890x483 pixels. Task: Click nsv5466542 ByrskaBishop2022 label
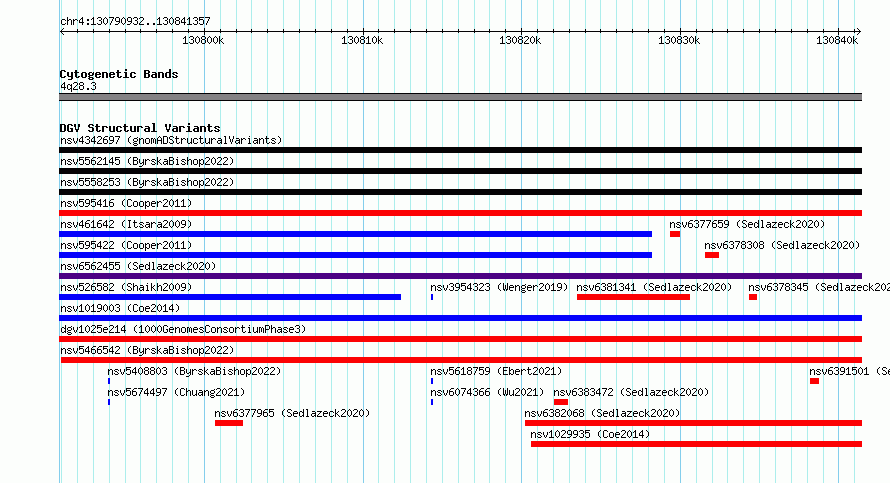tap(147, 350)
